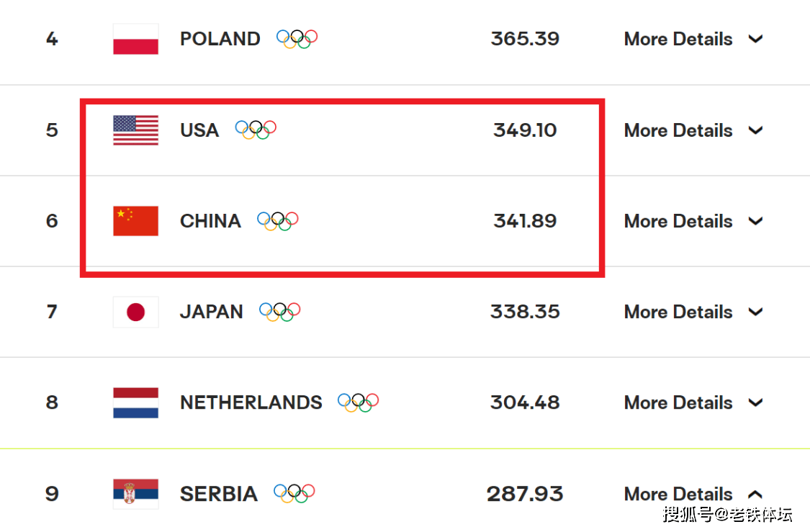Viewport: 810px width, 532px height.
Task: Click the China flag icon
Action: tap(135, 221)
